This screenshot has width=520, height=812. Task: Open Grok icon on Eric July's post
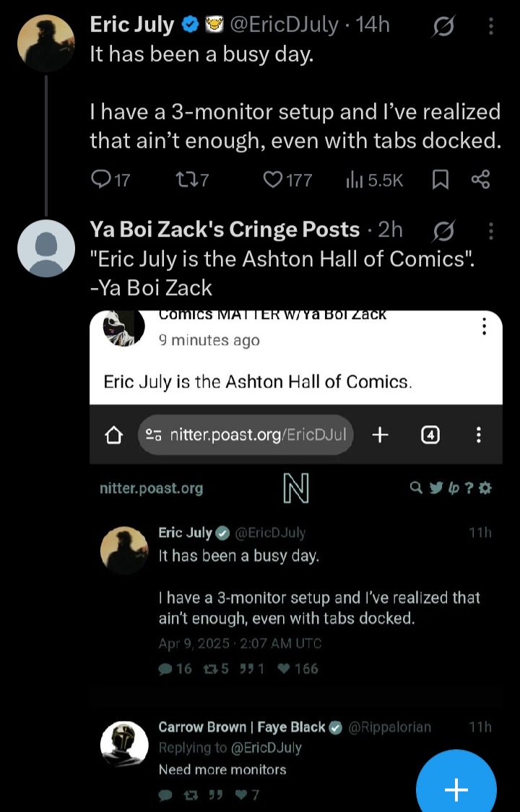tap(443, 26)
